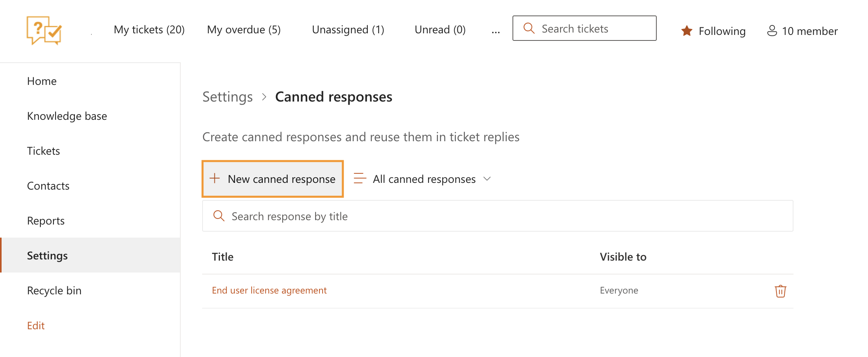Focus the Search tickets field
Screen dimensions: 868x357
tap(584, 28)
